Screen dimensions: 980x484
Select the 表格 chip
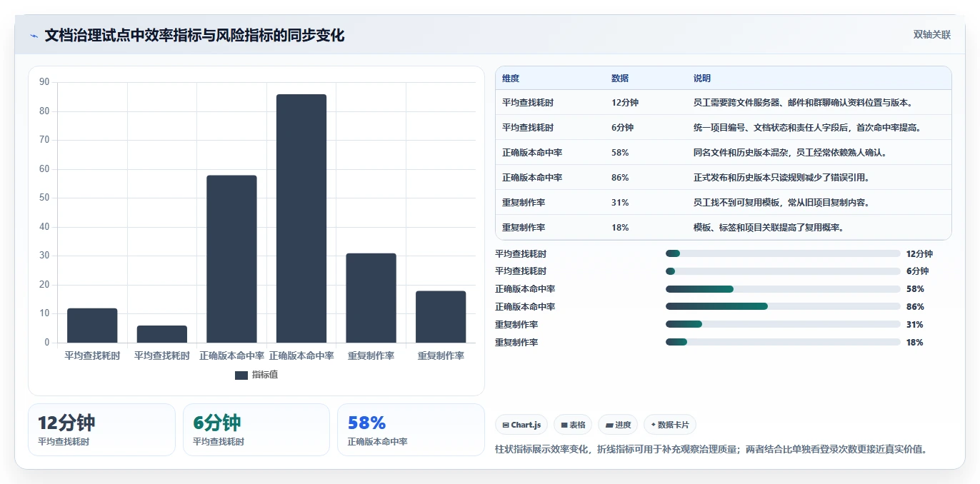(x=573, y=425)
